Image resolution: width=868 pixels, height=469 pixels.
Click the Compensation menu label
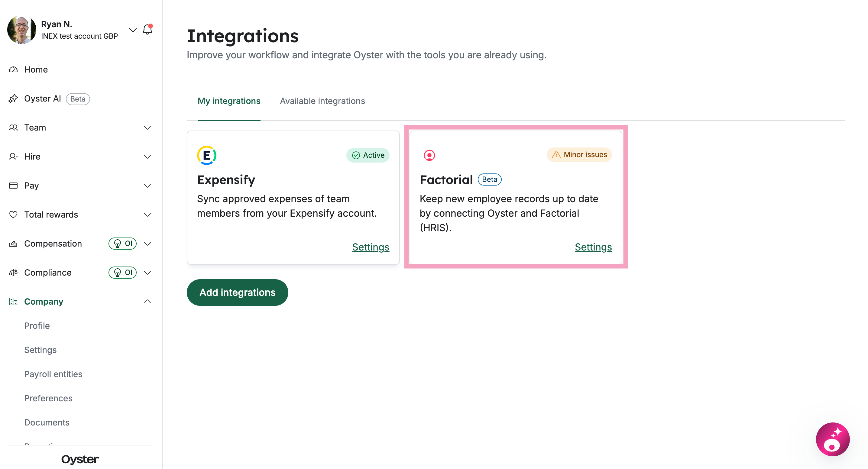pyautogui.click(x=53, y=243)
